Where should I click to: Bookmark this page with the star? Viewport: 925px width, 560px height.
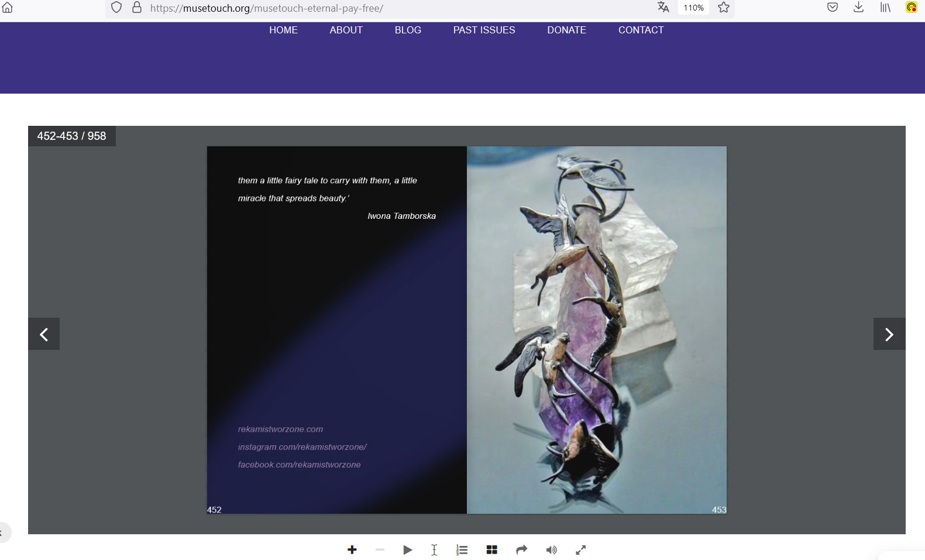point(724,8)
